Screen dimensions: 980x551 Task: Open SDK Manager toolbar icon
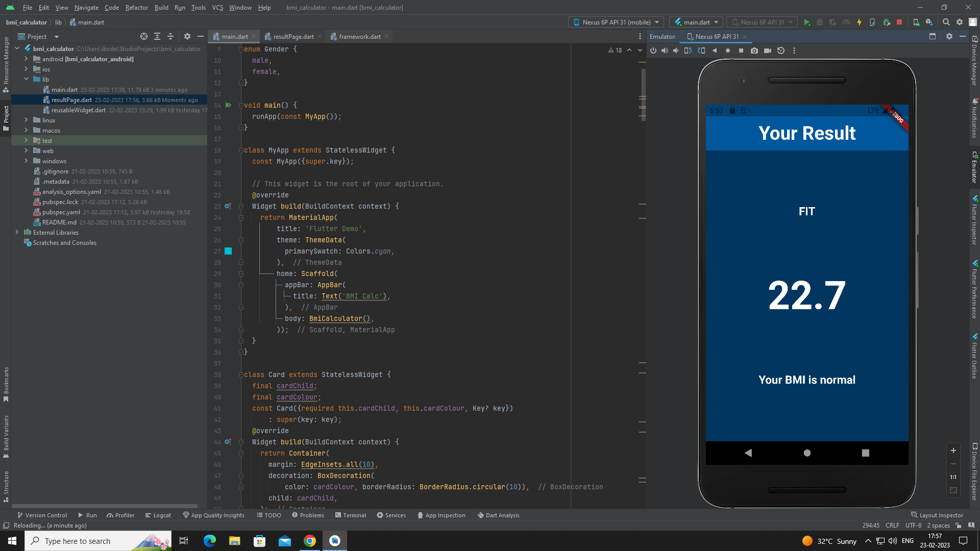click(x=929, y=22)
